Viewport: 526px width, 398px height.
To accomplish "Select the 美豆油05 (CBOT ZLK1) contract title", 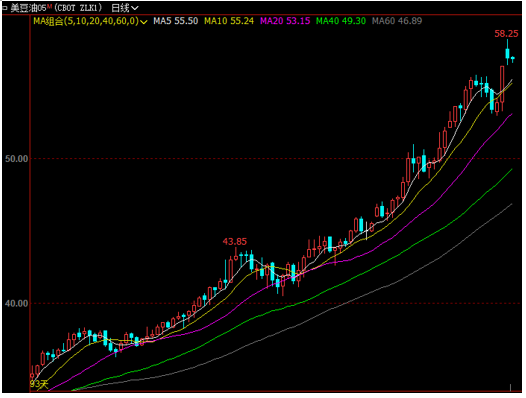I will 56,7.
